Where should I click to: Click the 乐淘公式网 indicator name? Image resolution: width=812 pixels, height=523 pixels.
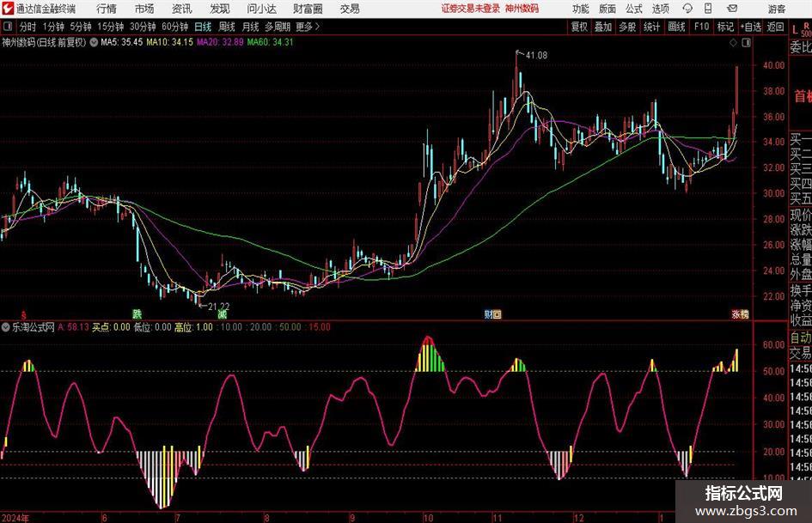(x=34, y=327)
